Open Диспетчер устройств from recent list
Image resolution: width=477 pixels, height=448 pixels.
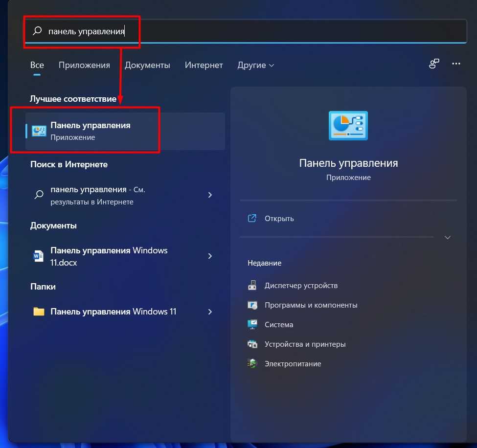301,286
